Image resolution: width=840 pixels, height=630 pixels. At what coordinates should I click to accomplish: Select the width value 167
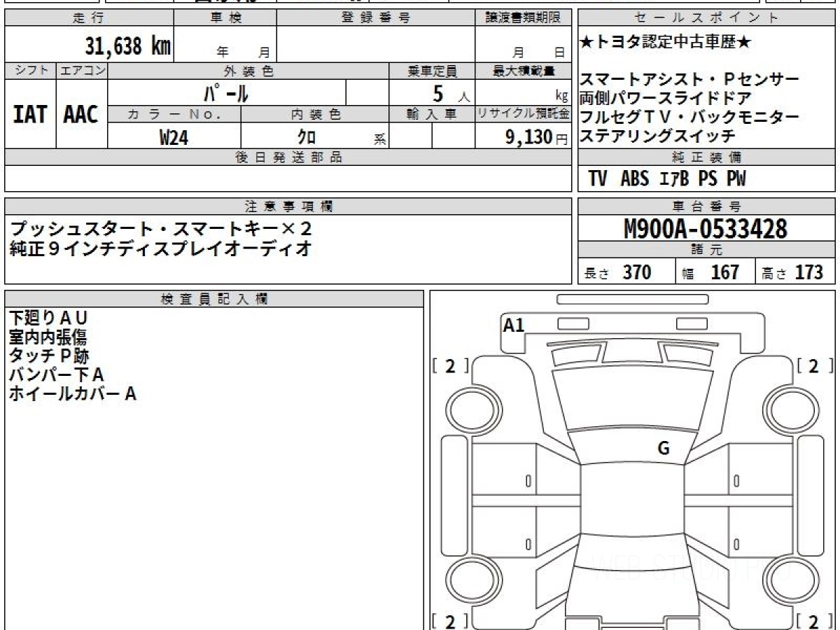[724, 272]
